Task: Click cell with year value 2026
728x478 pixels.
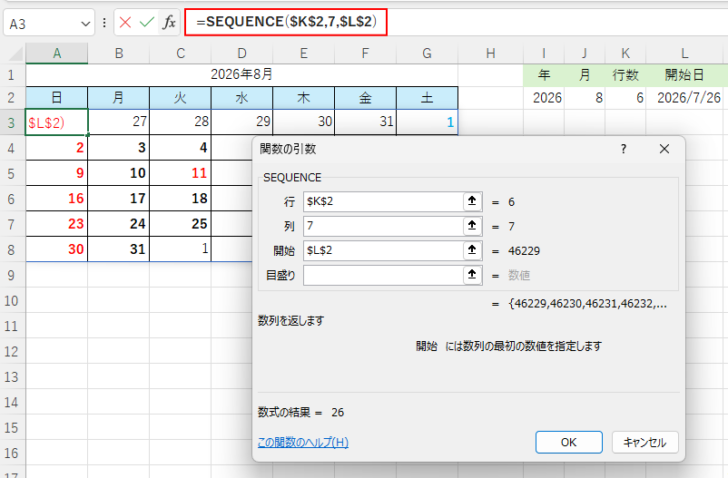Action: (x=544, y=98)
